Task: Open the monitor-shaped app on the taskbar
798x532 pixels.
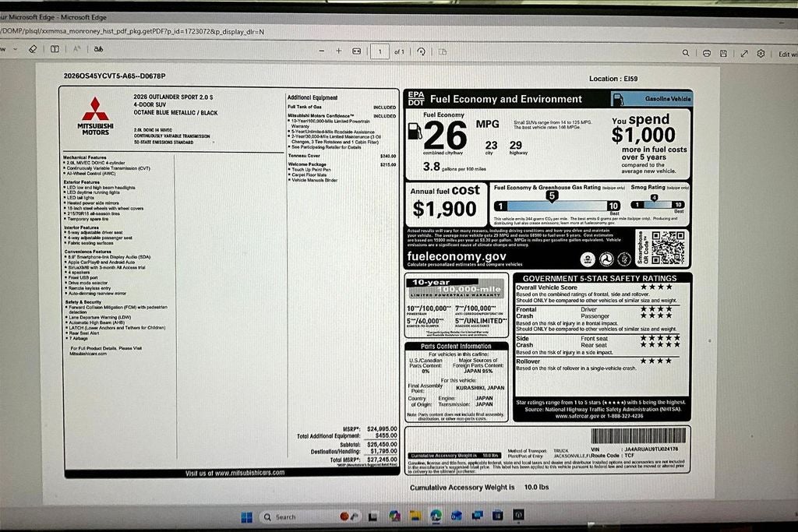Action: [x=478, y=516]
